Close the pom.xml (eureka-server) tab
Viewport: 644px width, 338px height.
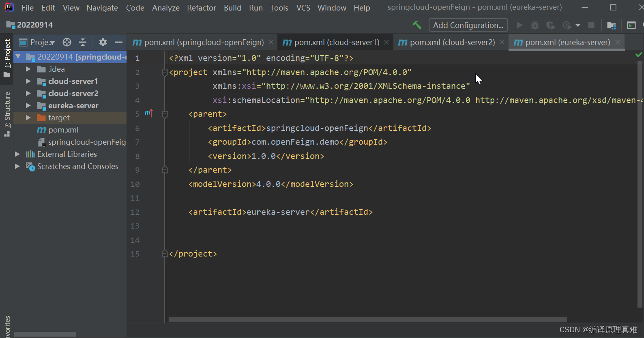point(618,42)
